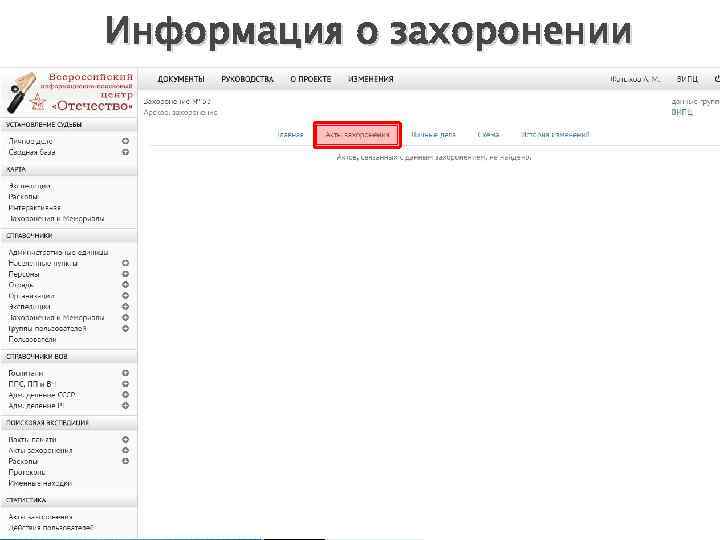The width and height of the screenshot is (720, 540).
Task: Click plus icon beside Адм. деление РФ
Action: 125,406
